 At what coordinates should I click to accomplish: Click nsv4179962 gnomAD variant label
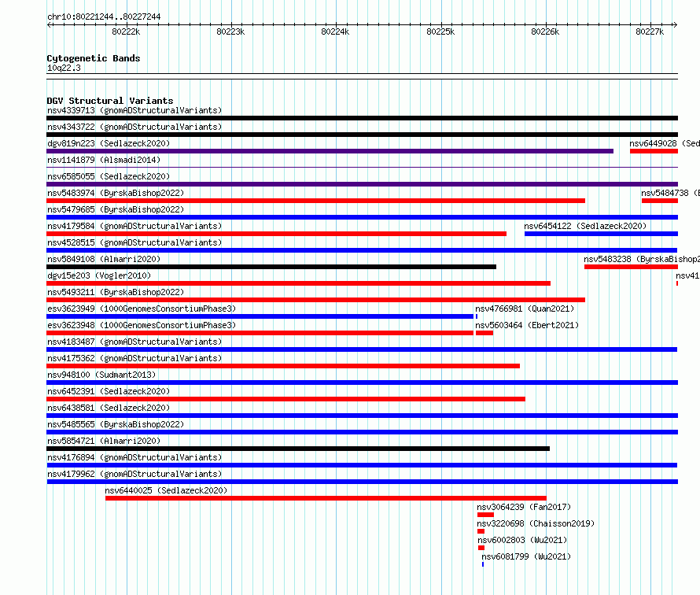click(134, 474)
